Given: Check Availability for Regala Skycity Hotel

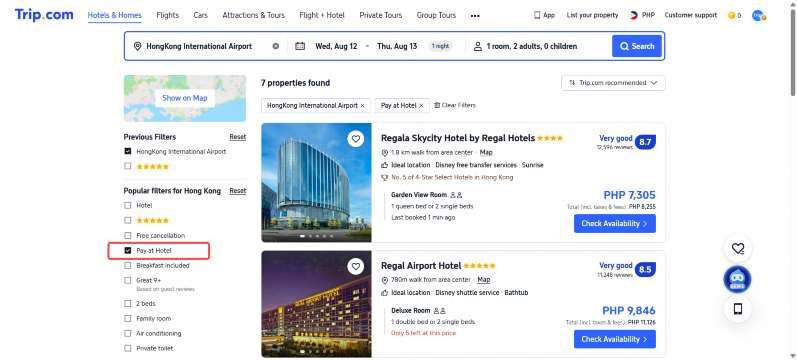Looking at the screenshot, I should [x=615, y=224].
